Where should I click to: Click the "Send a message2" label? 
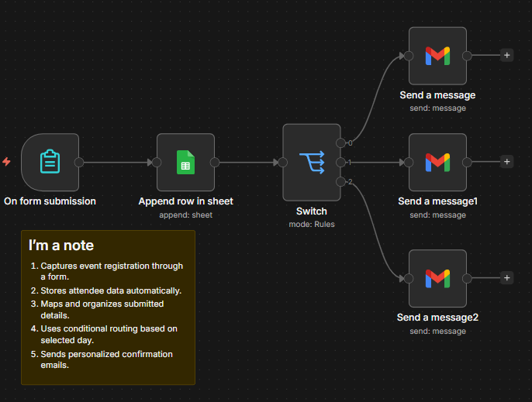pos(437,318)
